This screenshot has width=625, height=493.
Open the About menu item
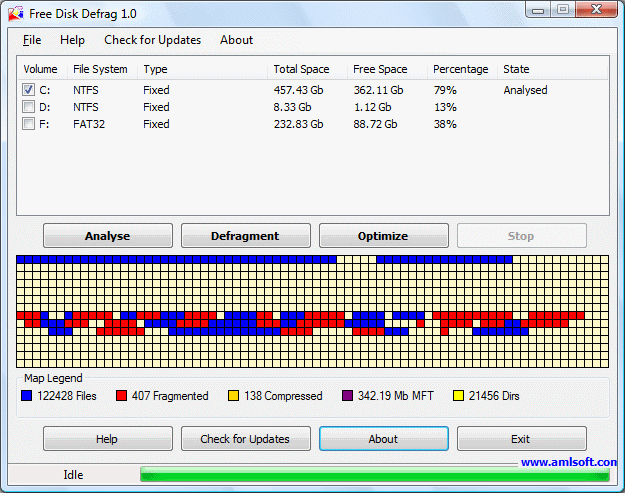click(x=236, y=40)
